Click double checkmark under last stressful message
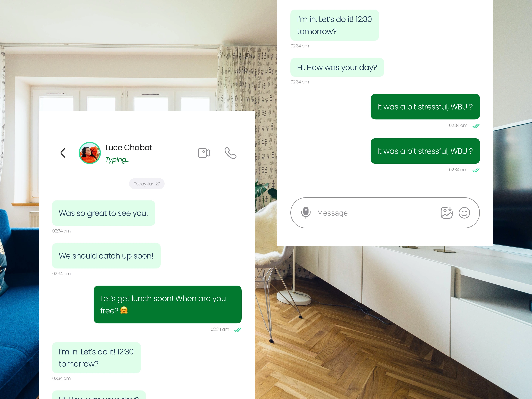Viewport: 532px width, 399px height. 476,170
